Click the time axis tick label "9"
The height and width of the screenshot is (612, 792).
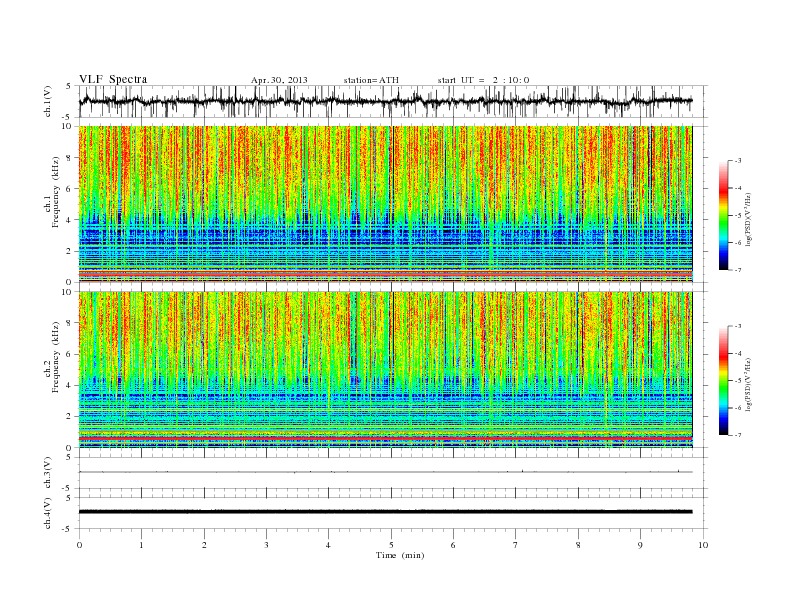[640, 545]
